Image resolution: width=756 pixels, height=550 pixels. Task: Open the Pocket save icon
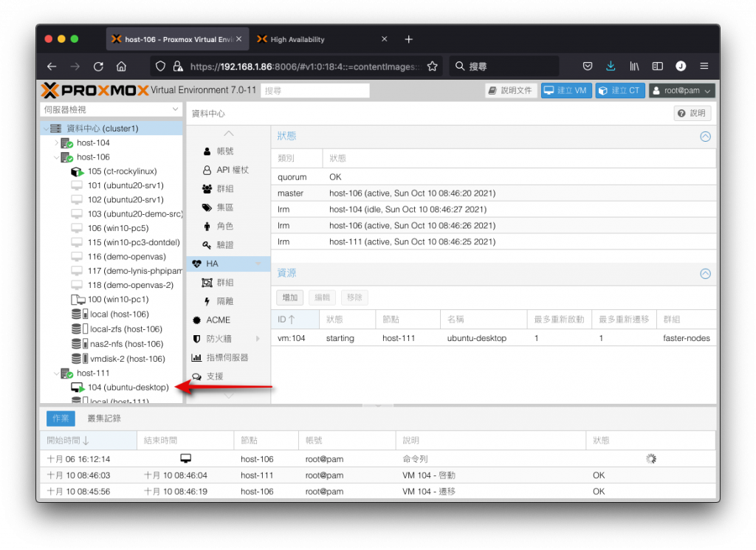(587, 66)
